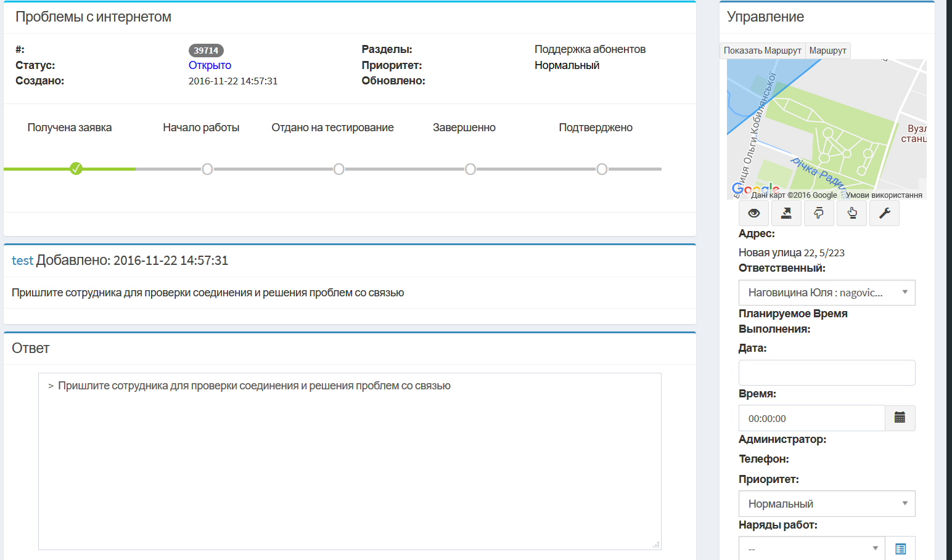This screenshot has height=560, width=952.
Task: Expand the Приоритет dropdown set to Нормальный
Action: (x=826, y=504)
